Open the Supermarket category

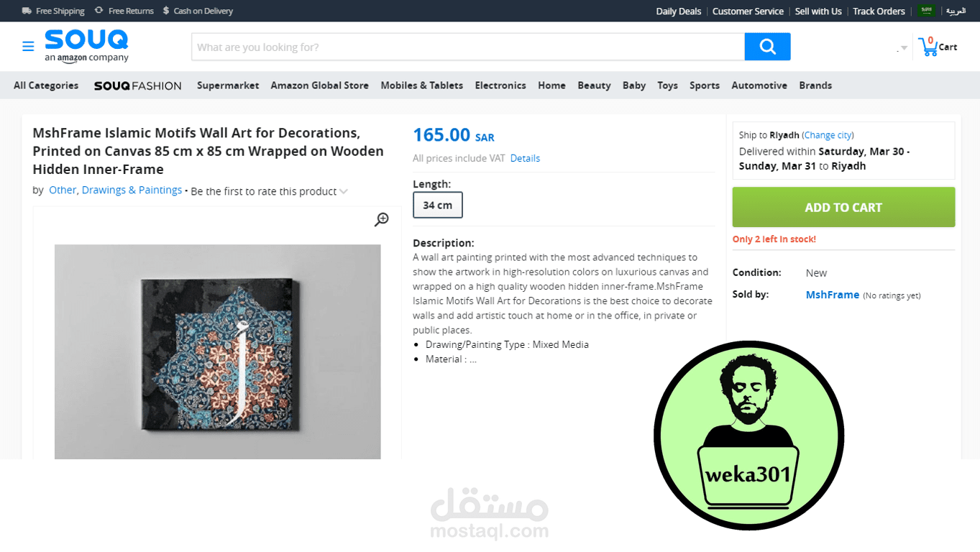(228, 85)
